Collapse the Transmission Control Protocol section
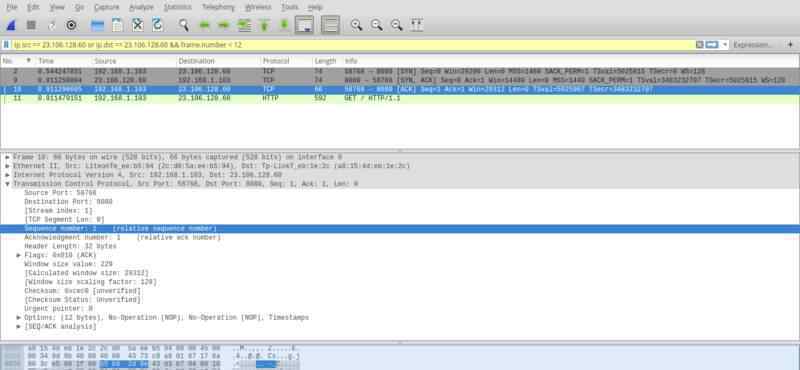 (8, 184)
